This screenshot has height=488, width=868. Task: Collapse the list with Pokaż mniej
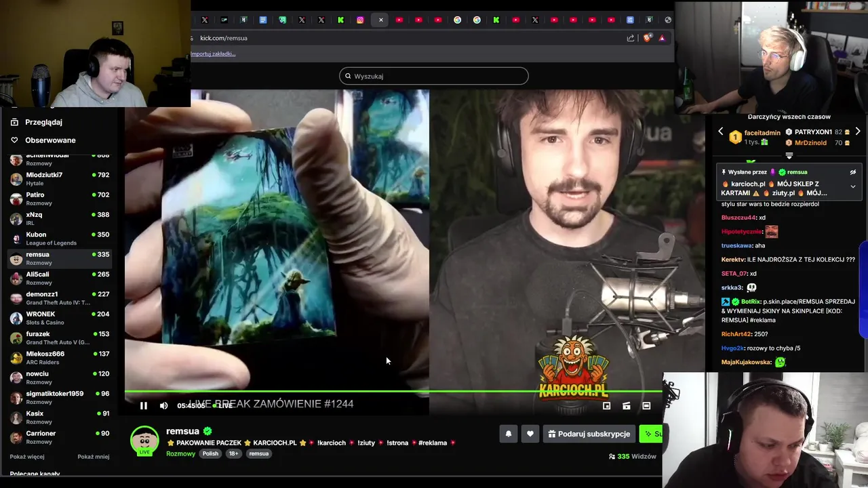(94, 457)
